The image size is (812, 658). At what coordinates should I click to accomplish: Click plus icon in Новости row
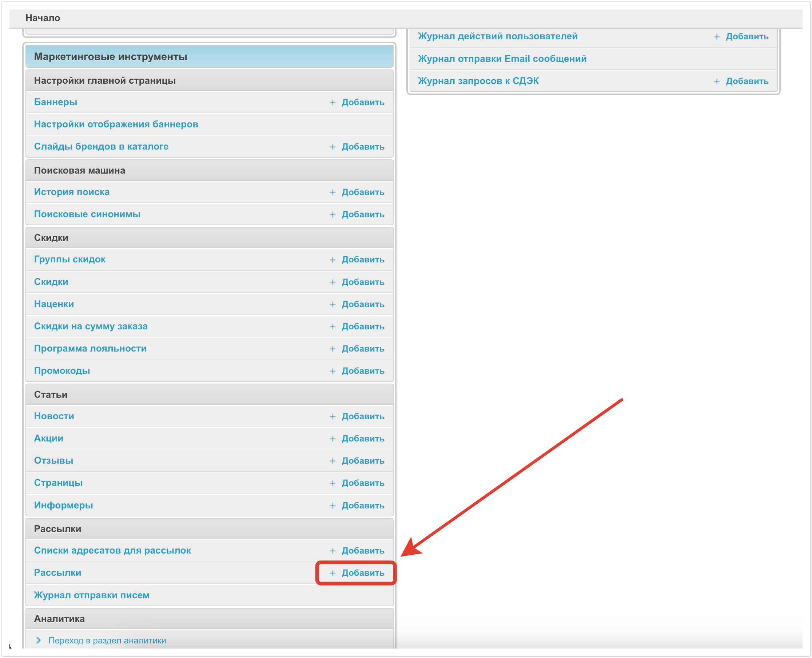point(332,417)
